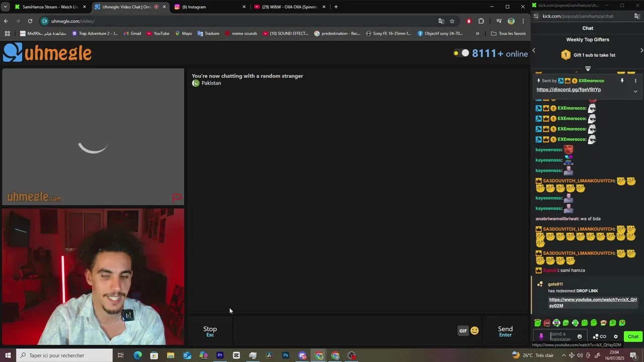Viewport: 644px width, 362px height.
Task: Open the Trap Adventure 2 bookmark
Action: pyautogui.click(x=95, y=34)
